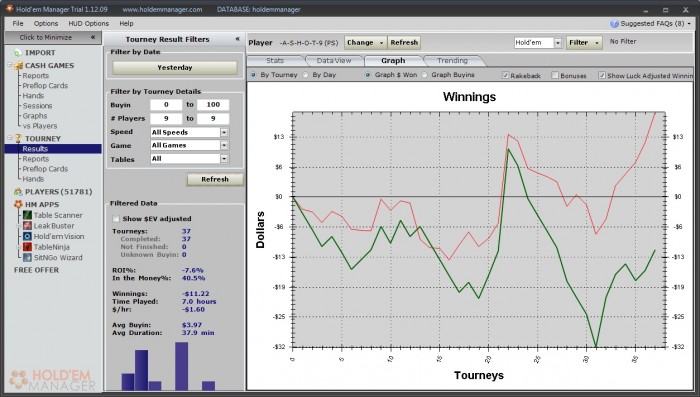Enable the Bonuses checkbox
Viewport: 700px width, 397px height.
point(555,75)
